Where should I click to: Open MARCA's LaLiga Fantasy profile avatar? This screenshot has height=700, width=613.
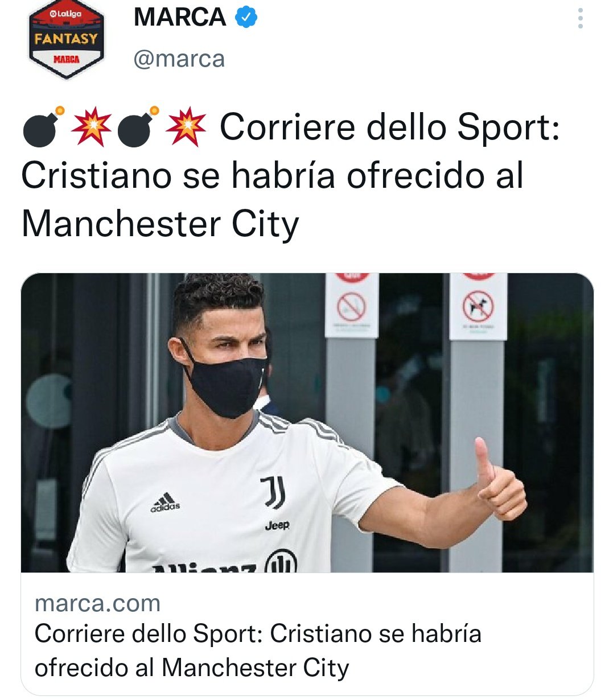[x=66, y=40]
